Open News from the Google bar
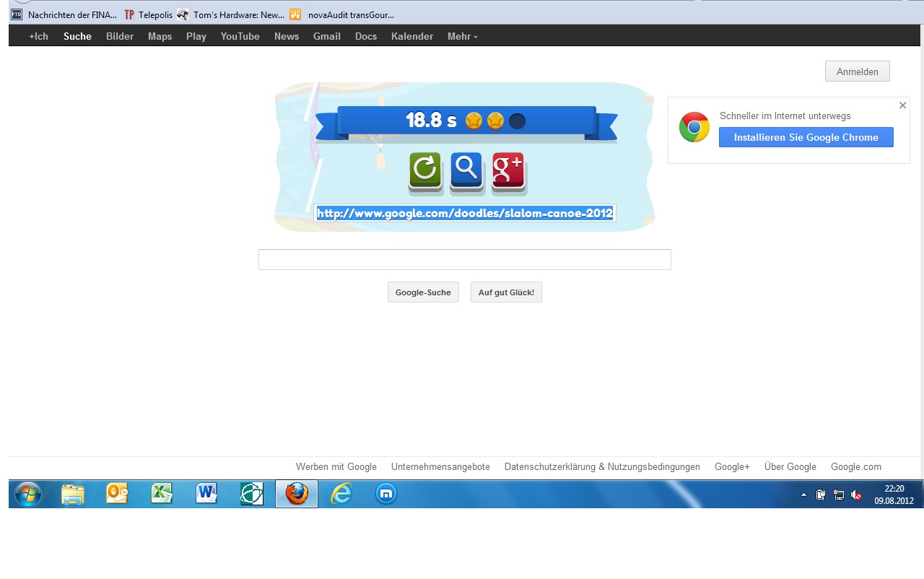This screenshot has height=579, width=924. pyautogui.click(x=287, y=36)
